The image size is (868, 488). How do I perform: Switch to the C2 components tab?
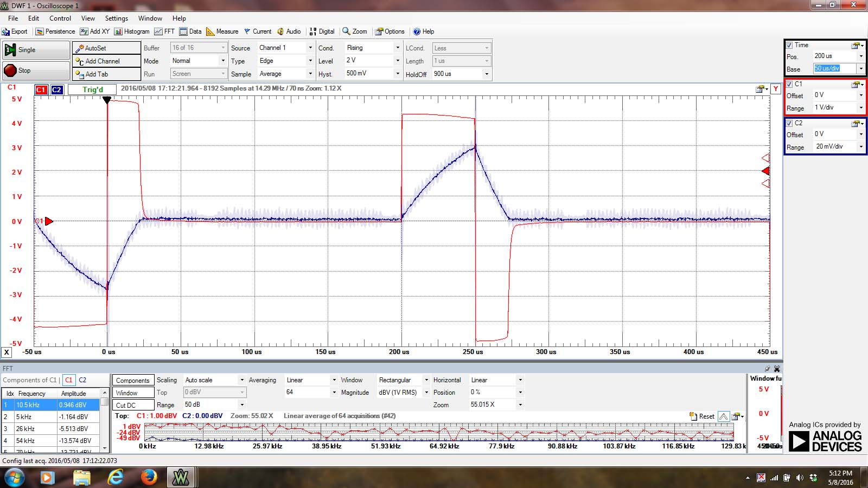(x=82, y=380)
